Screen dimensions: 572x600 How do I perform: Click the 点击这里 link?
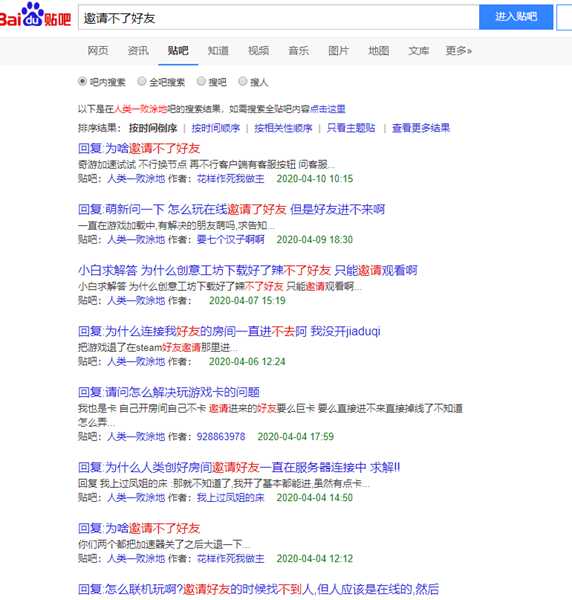328,109
